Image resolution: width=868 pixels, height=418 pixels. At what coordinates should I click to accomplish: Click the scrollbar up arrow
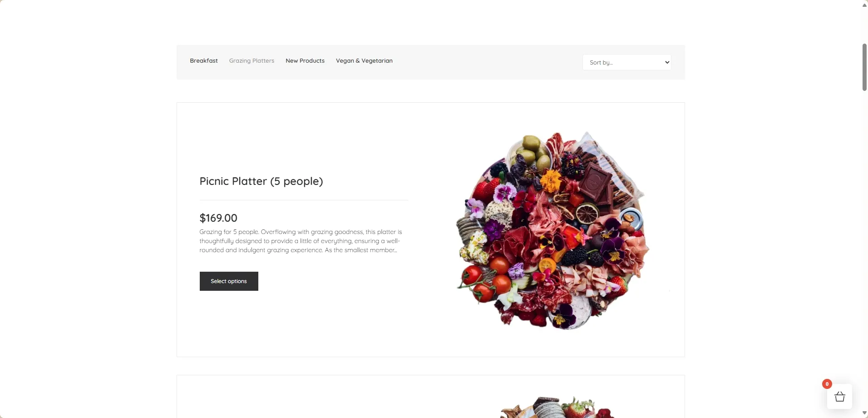[864, 5]
